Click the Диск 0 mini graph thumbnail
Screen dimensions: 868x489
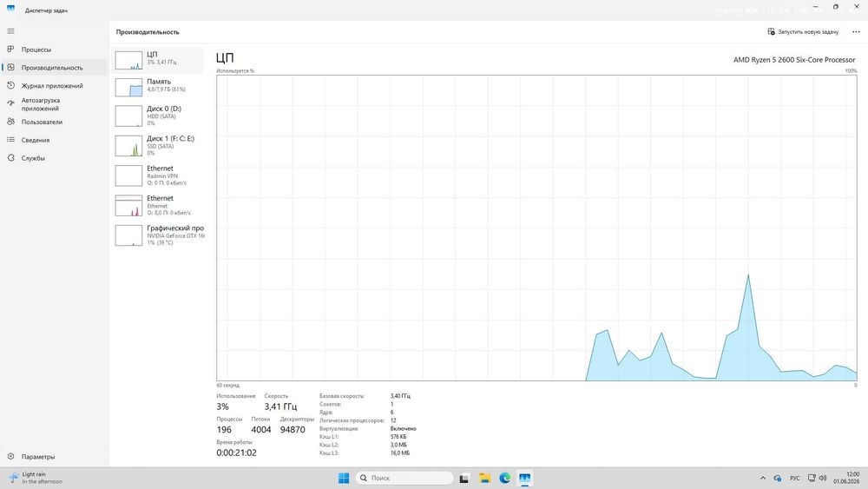tap(128, 116)
